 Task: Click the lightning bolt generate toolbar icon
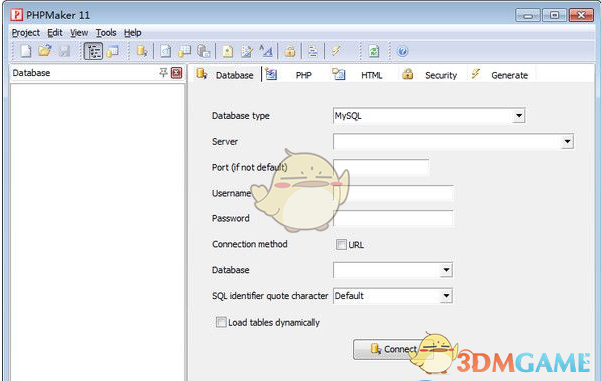point(336,51)
